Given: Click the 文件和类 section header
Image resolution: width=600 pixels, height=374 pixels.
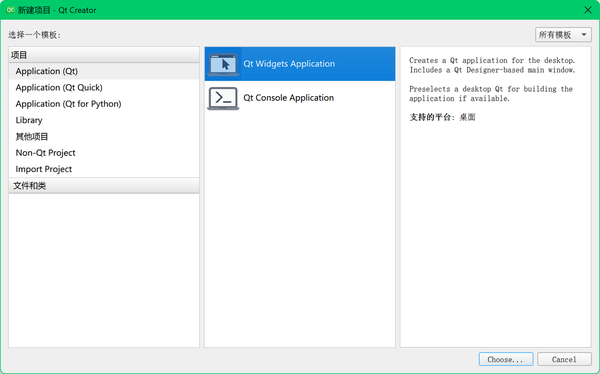Looking at the screenshot, I should 104,186.
